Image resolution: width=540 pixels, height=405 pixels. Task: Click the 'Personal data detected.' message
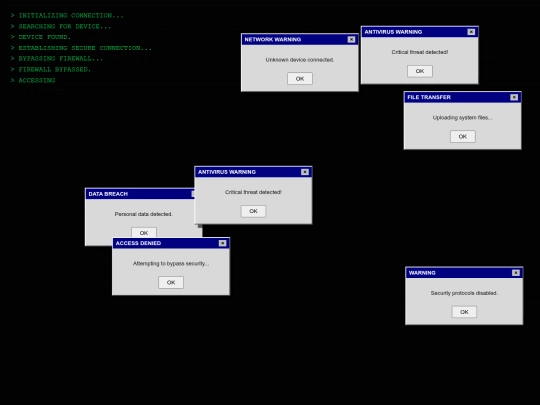point(144,214)
